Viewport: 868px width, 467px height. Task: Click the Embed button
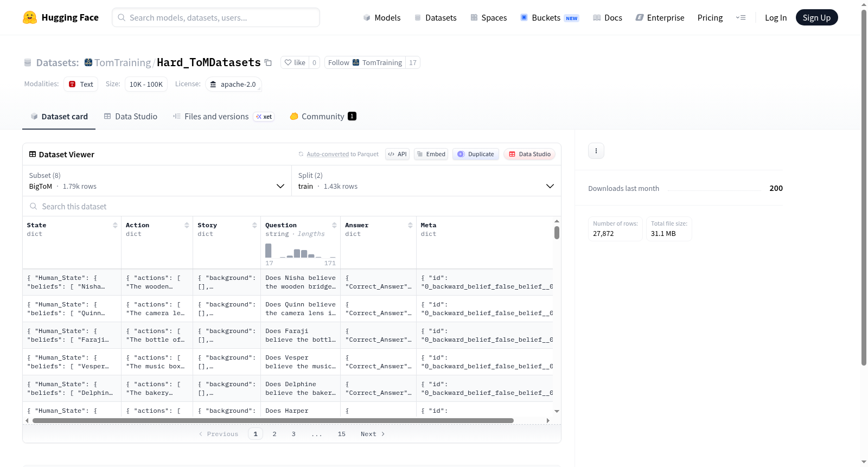tap(431, 154)
